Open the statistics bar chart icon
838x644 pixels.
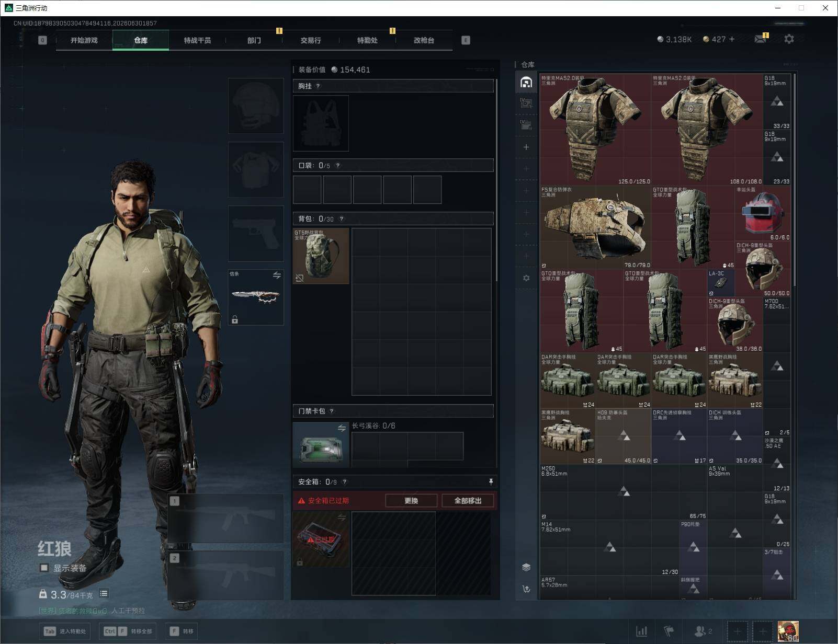(642, 631)
